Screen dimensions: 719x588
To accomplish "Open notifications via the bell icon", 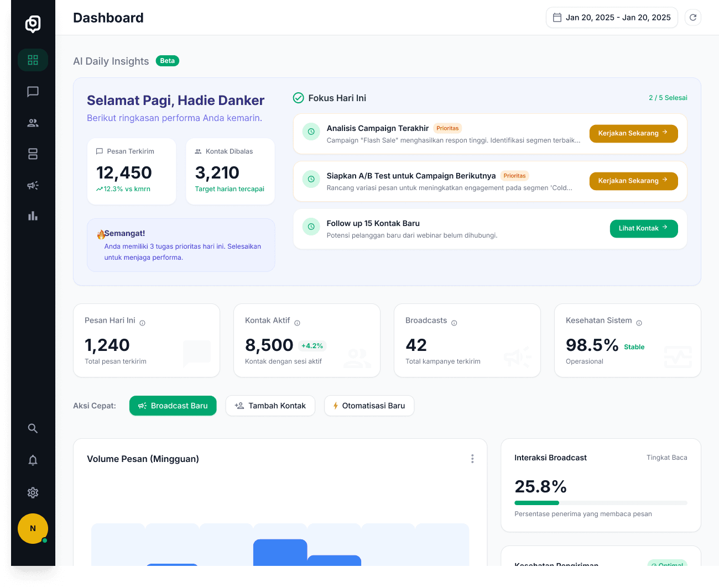I will (33, 460).
